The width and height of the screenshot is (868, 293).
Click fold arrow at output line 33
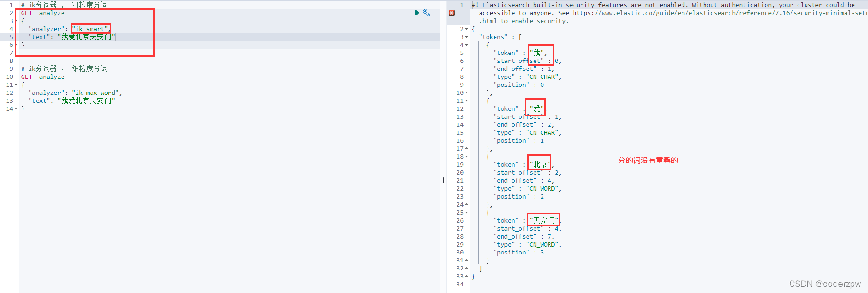point(467,277)
